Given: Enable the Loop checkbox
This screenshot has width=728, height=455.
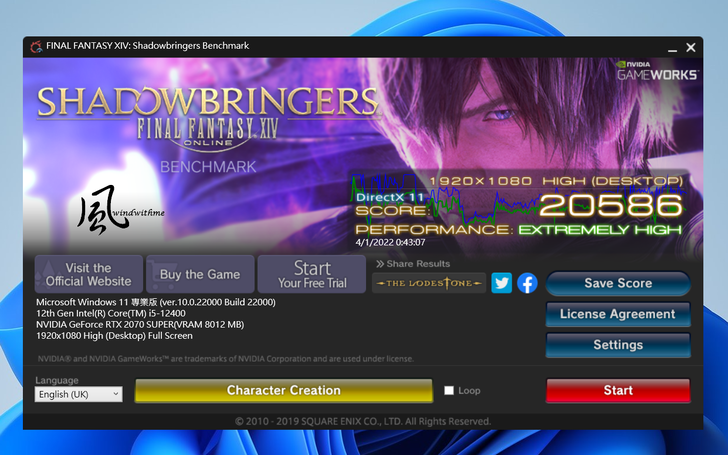Looking at the screenshot, I should [x=448, y=390].
